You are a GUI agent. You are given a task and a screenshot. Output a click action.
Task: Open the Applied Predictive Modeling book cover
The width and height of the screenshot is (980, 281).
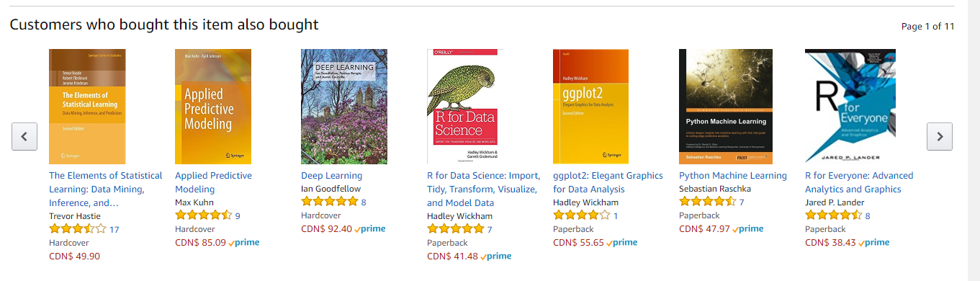[x=213, y=107]
